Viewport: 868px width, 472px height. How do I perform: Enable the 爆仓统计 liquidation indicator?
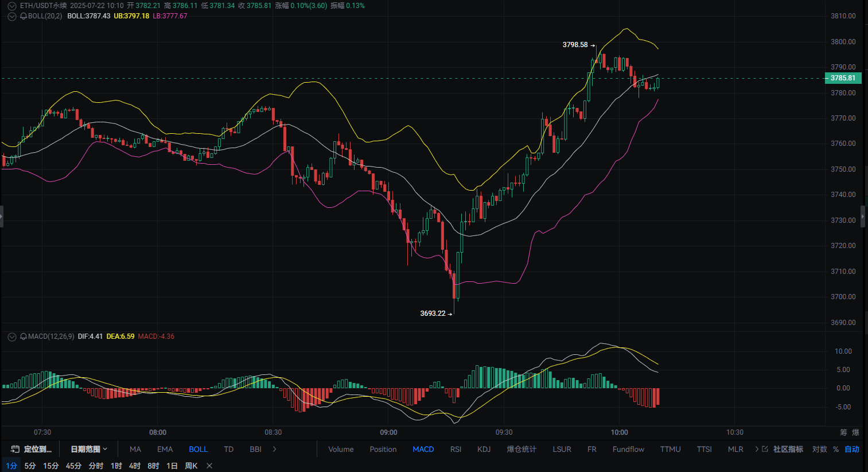(x=521, y=449)
